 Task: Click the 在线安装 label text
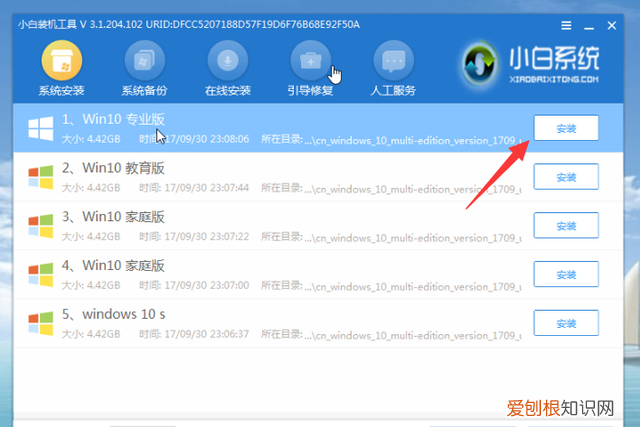[228, 91]
